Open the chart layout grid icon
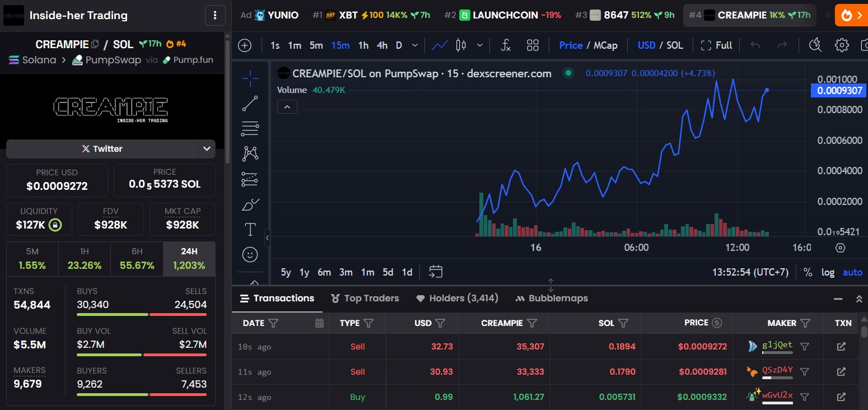 click(x=533, y=45)
